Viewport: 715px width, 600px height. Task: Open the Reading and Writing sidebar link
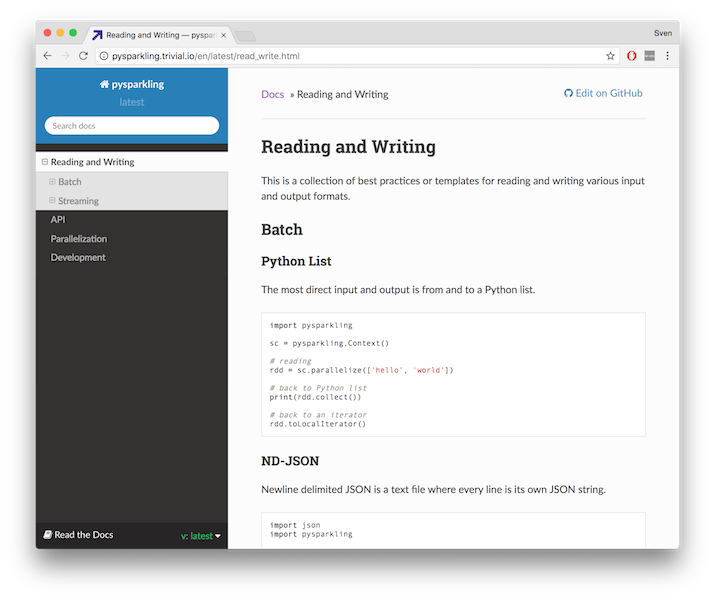93,162
